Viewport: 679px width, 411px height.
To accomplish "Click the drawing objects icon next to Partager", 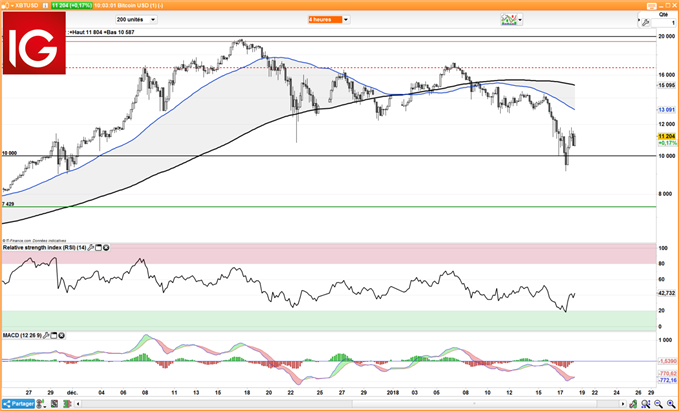I will pyautogui.click(x=40, y=404).
